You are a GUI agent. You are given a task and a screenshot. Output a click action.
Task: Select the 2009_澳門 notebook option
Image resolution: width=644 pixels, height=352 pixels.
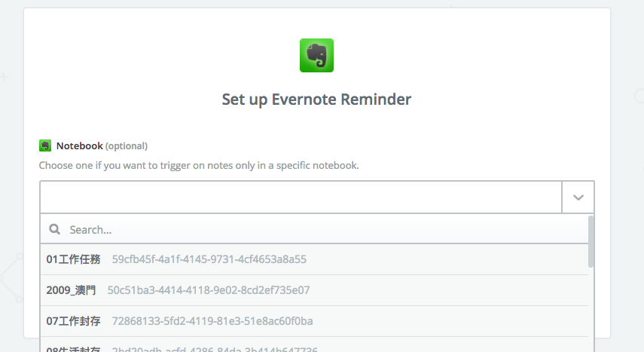click(314, 290)
